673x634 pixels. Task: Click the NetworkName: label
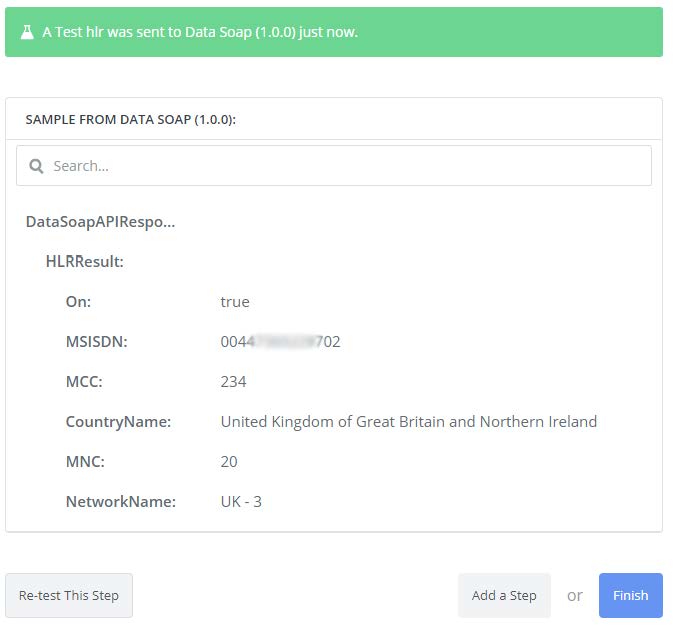coord(121,501)
